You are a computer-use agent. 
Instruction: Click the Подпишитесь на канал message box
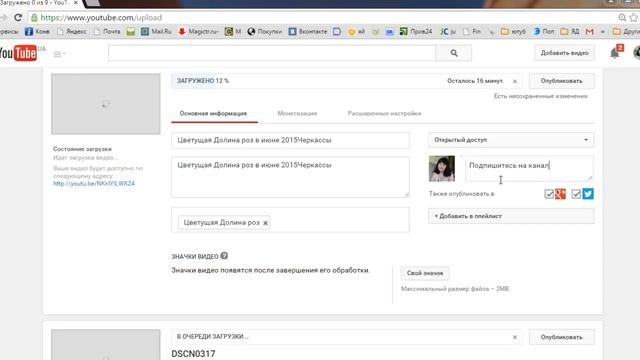tap(529, 168)
